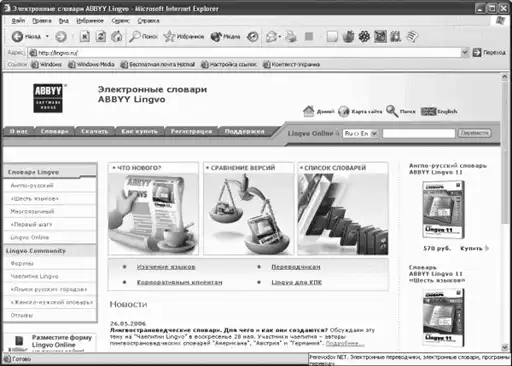The width and height of the screenshot is (512, 366).
Task: Click the Lingvo Online translation input field
Action: [x=419, y=133]
